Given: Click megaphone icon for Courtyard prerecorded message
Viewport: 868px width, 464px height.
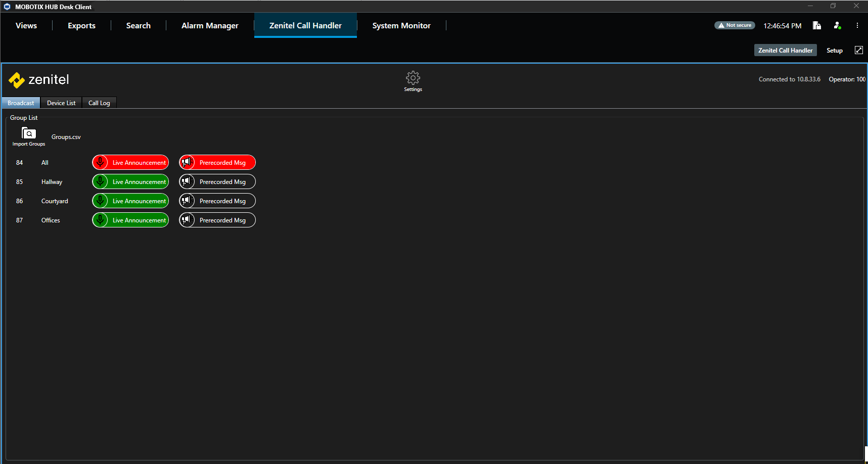Looking at the screenshot, I should (x=187, y=201).
